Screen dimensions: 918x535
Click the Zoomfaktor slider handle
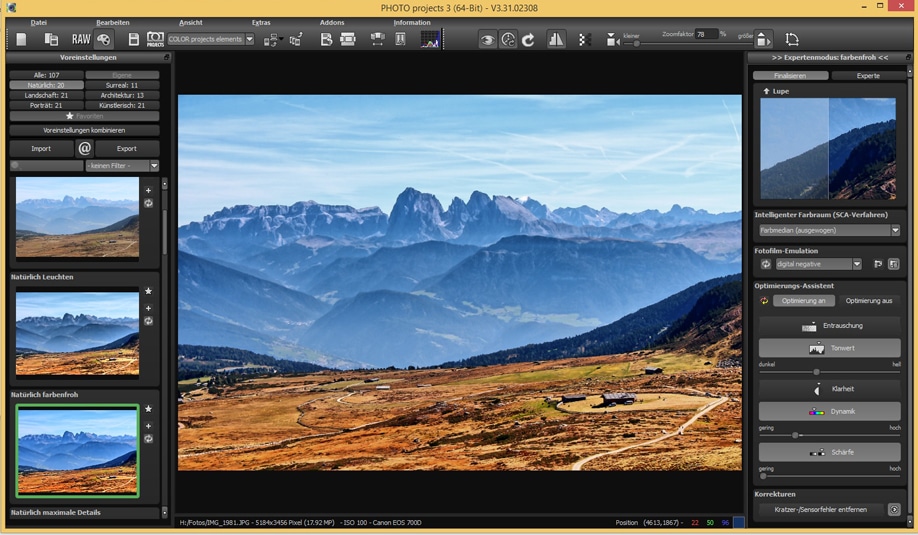636,43
